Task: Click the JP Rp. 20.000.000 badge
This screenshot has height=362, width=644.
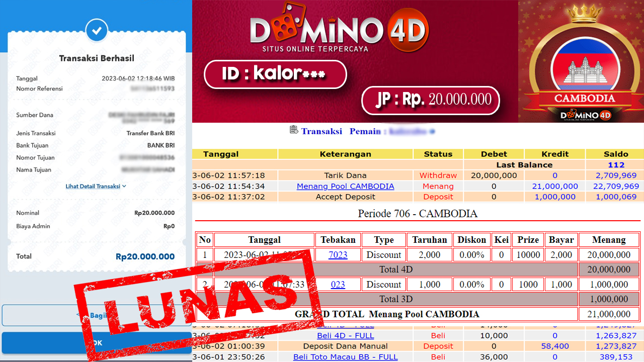Action: pos(431,101)
